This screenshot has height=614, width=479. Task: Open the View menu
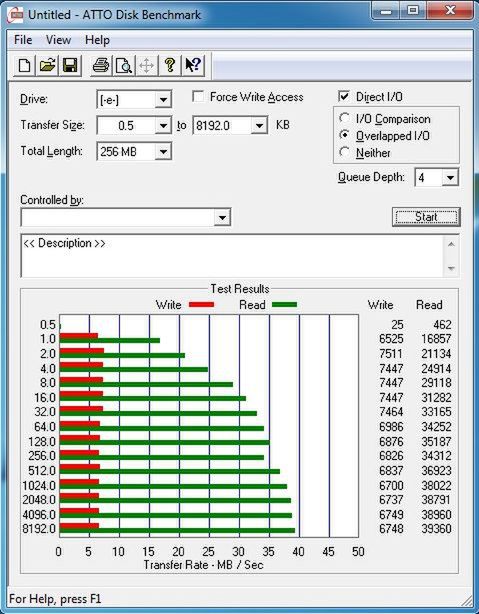pos(58,40)
